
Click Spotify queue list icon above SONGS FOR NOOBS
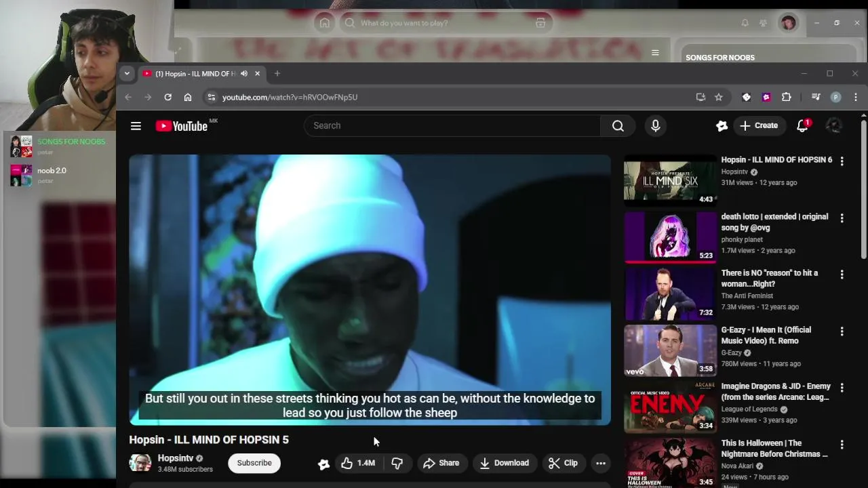(655, 52)
